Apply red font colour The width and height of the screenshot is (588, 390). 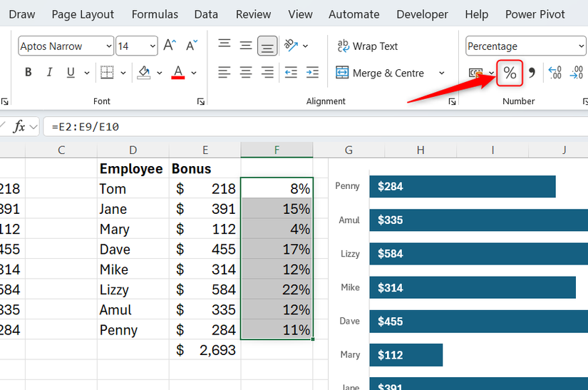pos(178,72)
